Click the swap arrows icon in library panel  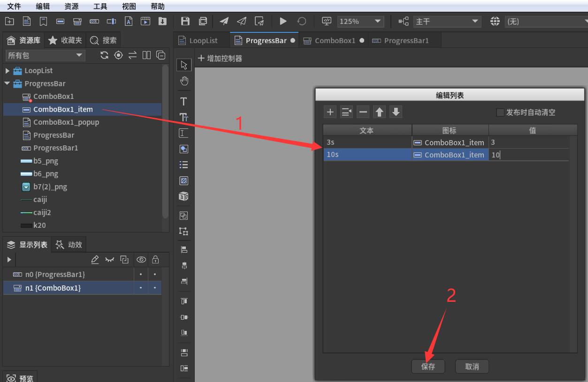coord(133,55)
